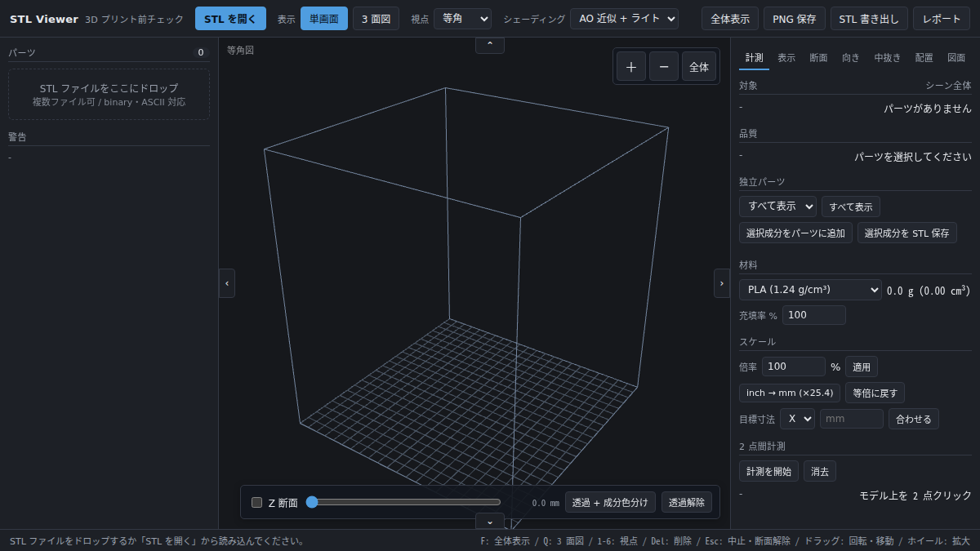Zoom out with the minus button
This screenshot has width=980, height=551.
tap(664, 66)
